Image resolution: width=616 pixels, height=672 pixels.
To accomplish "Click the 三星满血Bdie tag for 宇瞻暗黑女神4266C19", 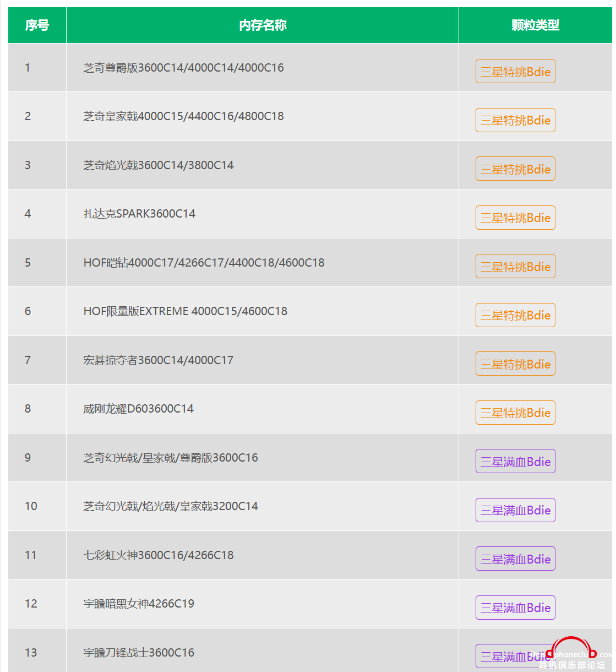I will pos(515,608).
